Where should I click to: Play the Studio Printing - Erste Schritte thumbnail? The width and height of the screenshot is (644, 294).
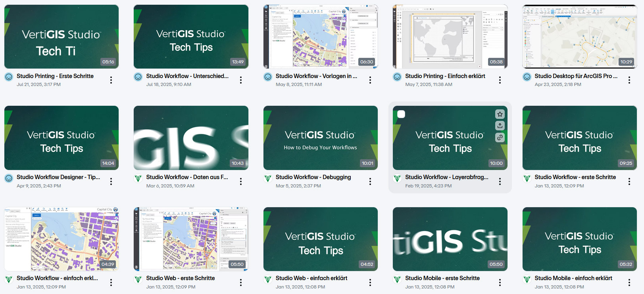(x=62, y=37)
